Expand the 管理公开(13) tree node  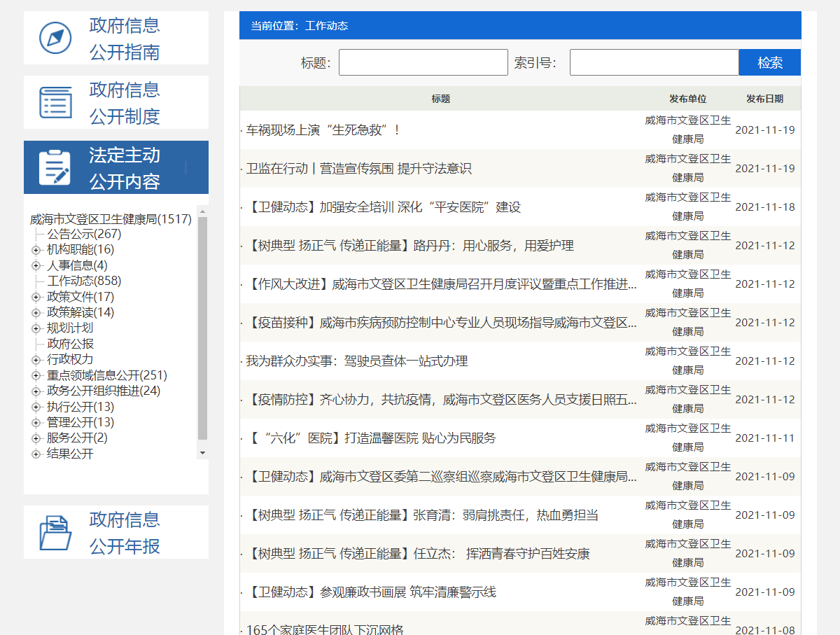(x=36, y=423)
